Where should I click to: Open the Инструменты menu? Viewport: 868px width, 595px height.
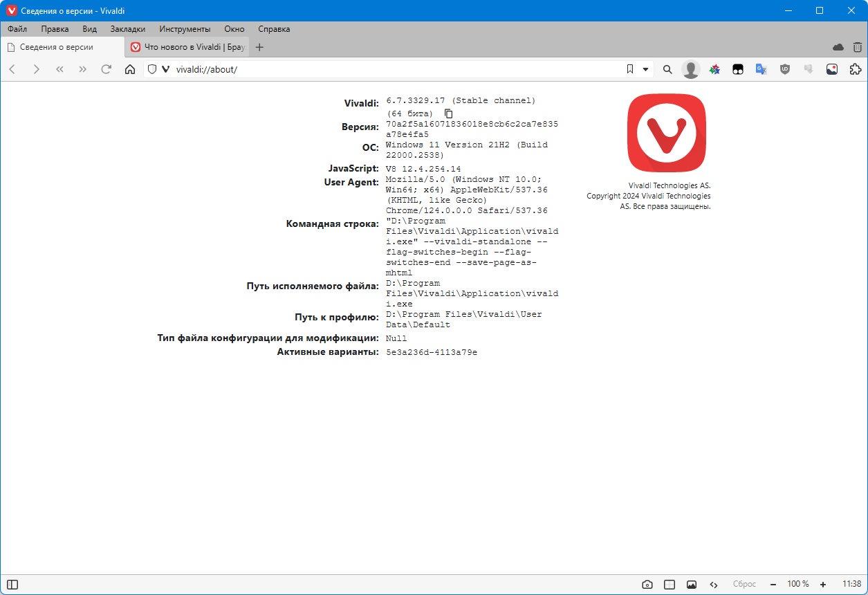pos(185,29)
